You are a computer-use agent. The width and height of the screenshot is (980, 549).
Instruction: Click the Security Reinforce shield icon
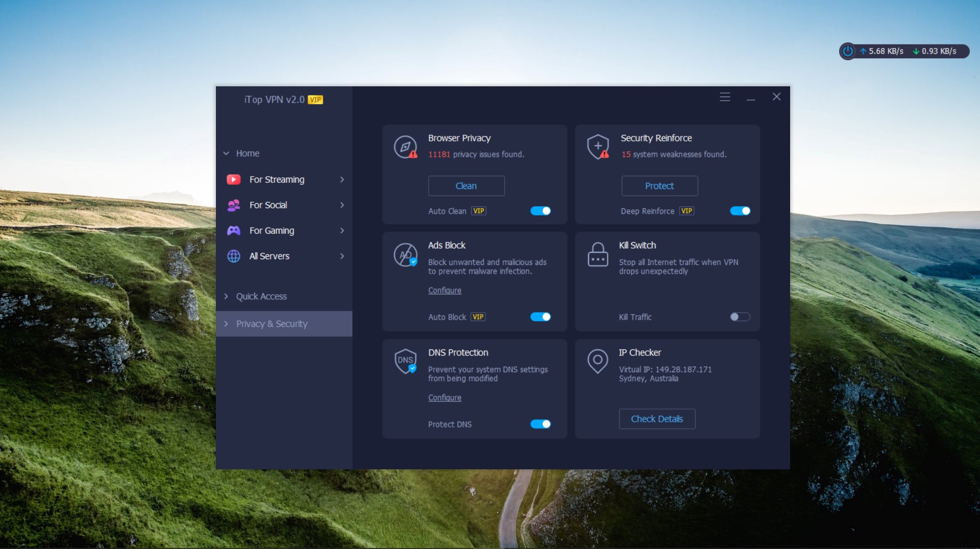pyautogui.click(x=598, y=147)
